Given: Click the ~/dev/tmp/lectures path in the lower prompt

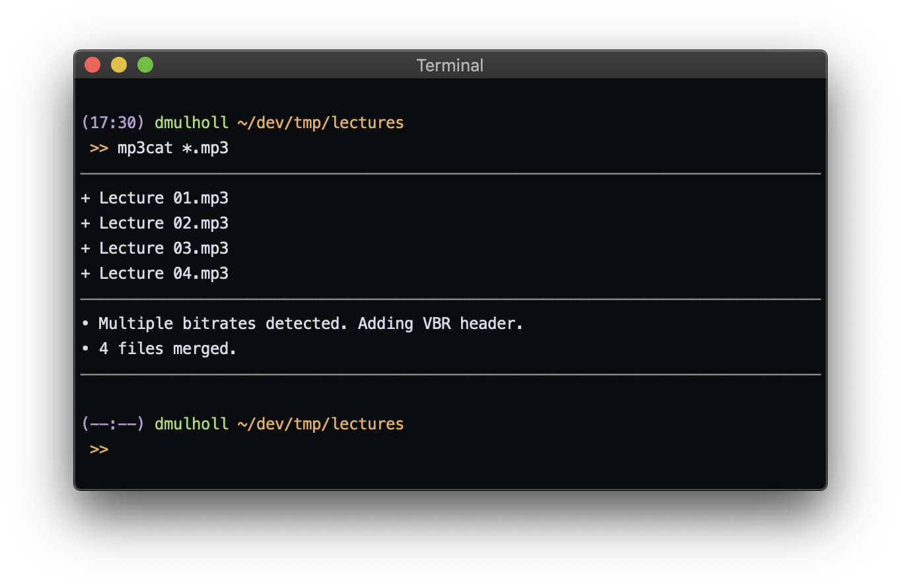Looking at the screenshot, I should 320,424.
